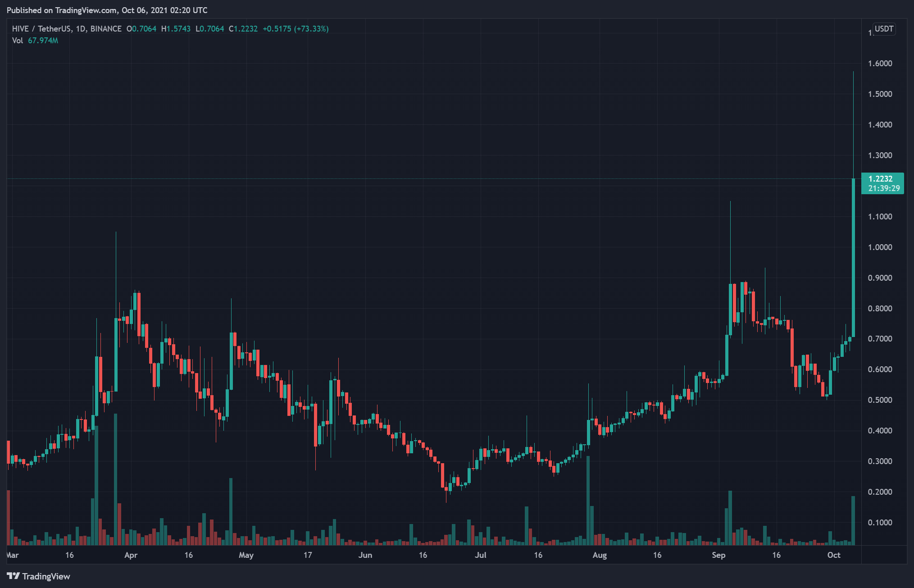
Task: Click the latest tall green candle body
Action: click(853, 257)
